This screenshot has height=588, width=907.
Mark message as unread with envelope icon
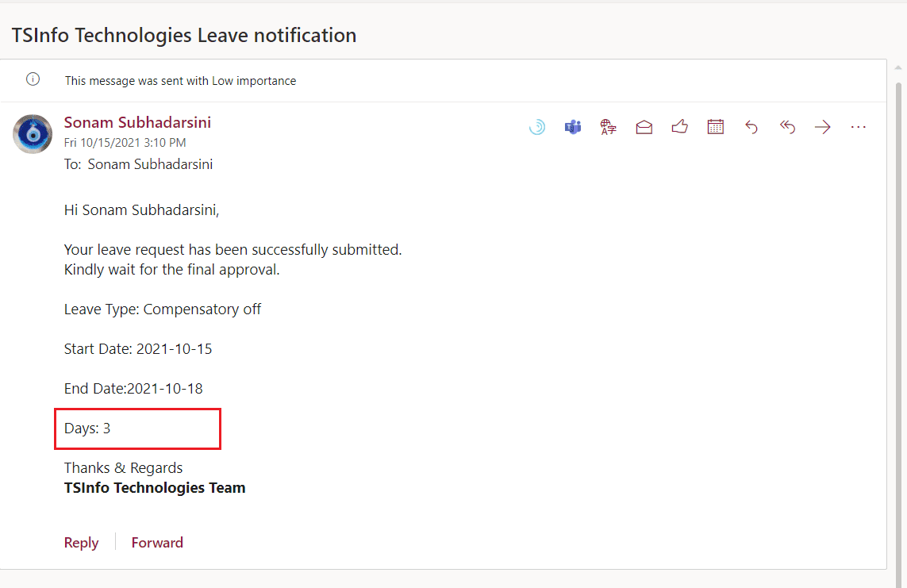[x=644, y=127]
